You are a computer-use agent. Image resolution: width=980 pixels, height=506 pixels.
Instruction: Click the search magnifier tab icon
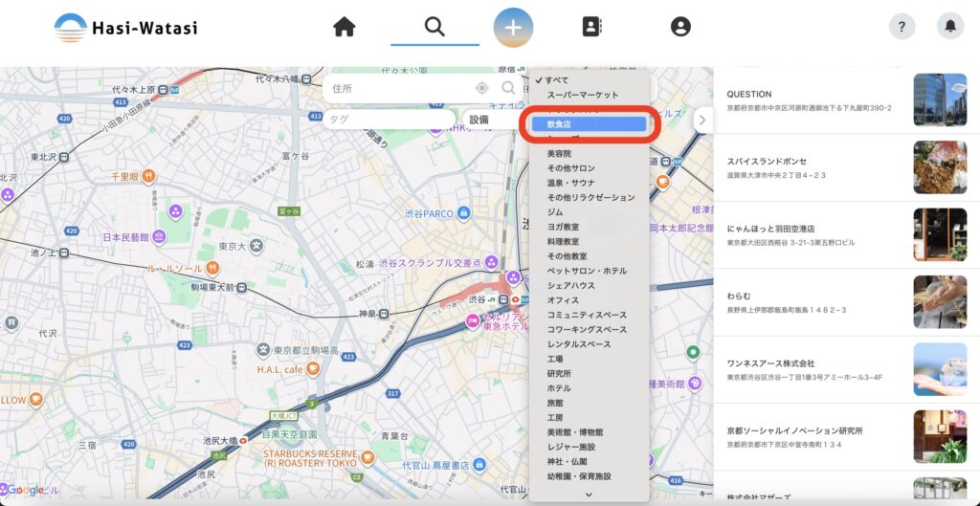(434, 27)
